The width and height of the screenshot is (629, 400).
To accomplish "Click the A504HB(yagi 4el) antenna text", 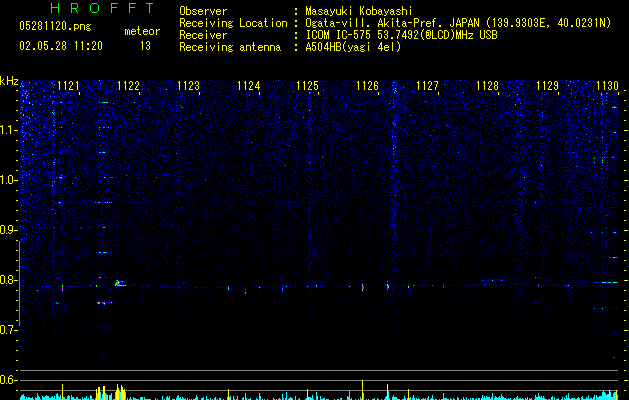I will click(x=353, y=47).
